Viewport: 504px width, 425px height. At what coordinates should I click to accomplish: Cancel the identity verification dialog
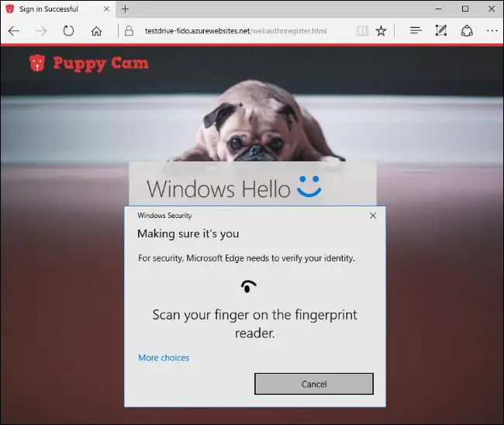coord(314,384)
